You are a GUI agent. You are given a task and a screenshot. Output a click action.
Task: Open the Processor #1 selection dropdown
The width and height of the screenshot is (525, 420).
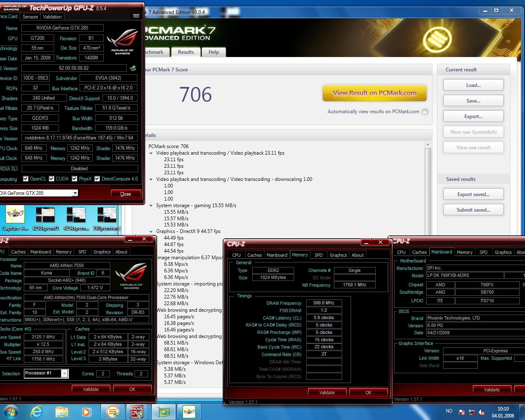pos(64,373)
